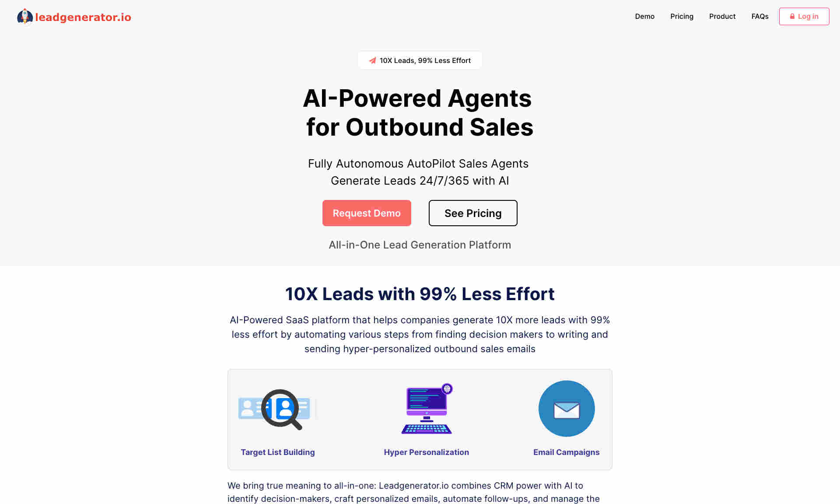
Task: Open the Demo menu item
Action: 644,16
